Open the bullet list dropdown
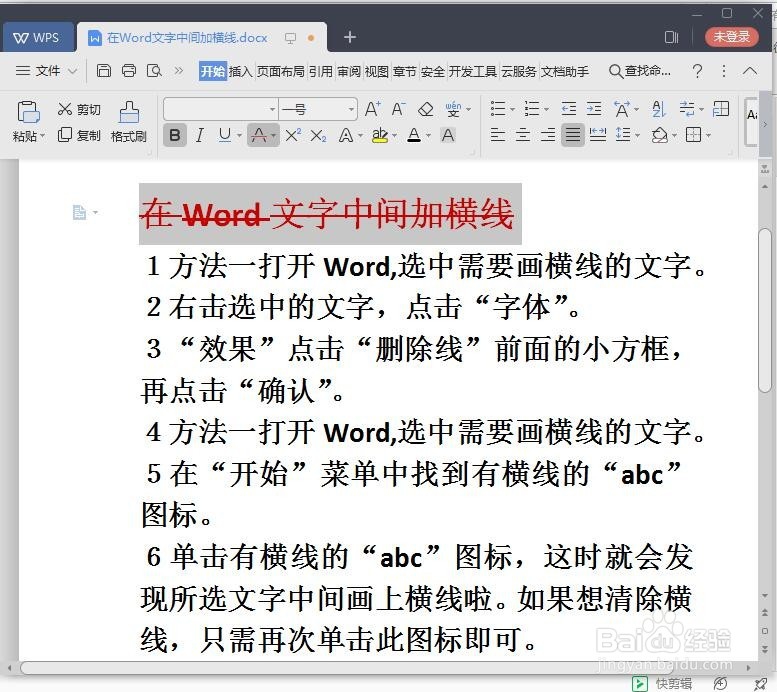 [x=512, y=109]
